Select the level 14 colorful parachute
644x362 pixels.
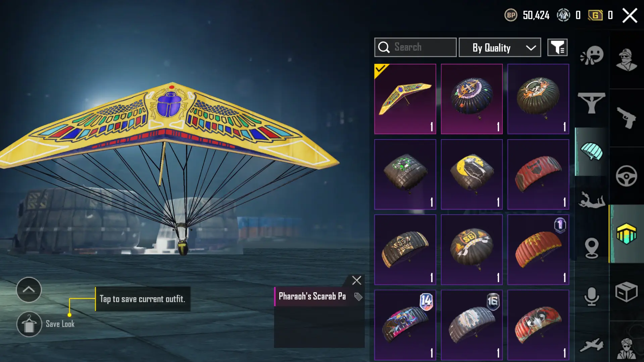(x=405, y=325)
